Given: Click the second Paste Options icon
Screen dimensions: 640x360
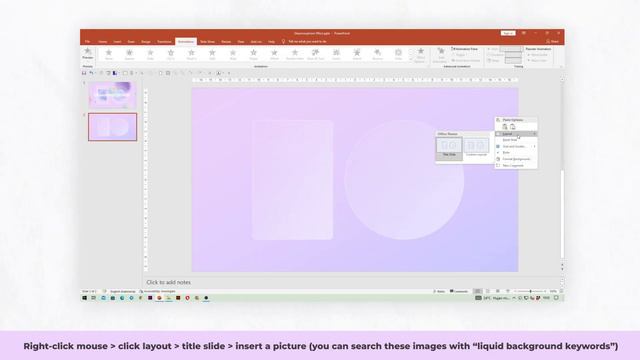Looking at the screenshot, I should (x=513, y=127).
